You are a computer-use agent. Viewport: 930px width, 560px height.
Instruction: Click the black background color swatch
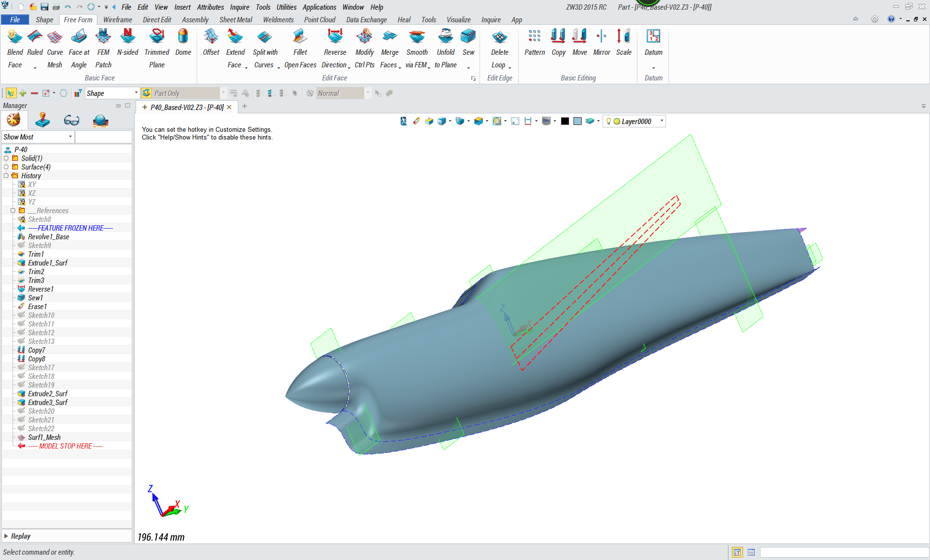pos(565,122)
